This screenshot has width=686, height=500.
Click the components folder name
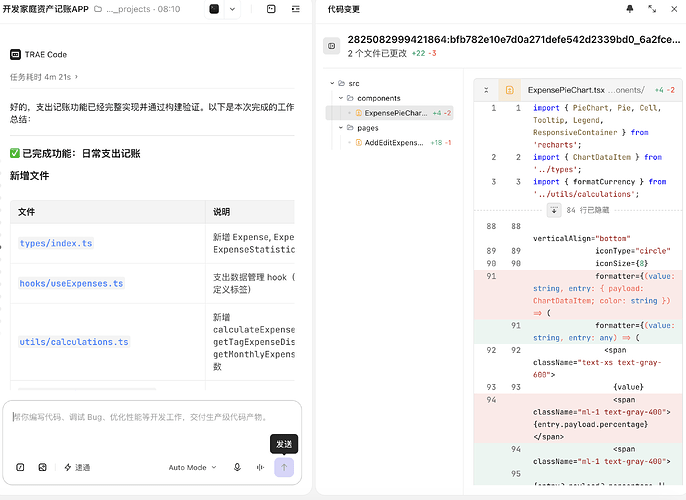378,98
